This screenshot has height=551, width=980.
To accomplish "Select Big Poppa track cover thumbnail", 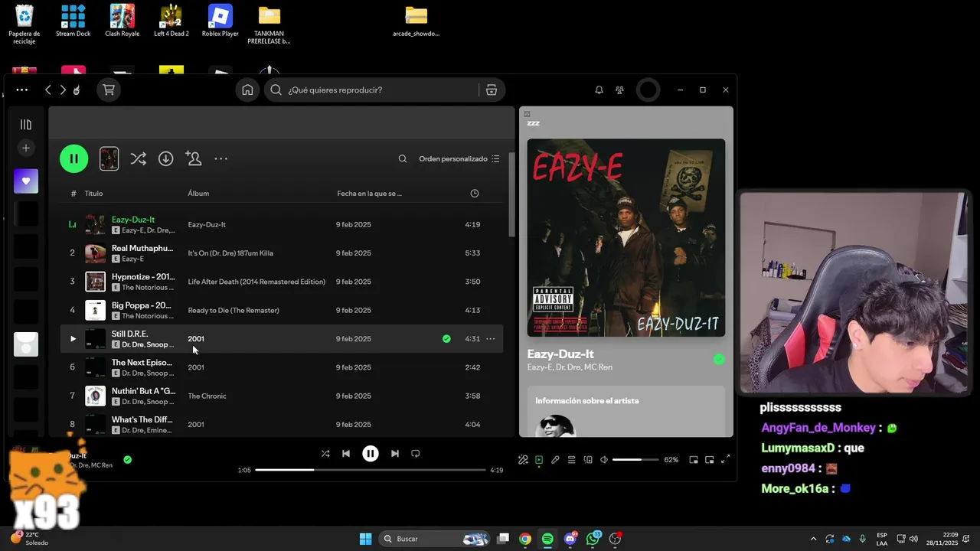I will click(95, 310).
